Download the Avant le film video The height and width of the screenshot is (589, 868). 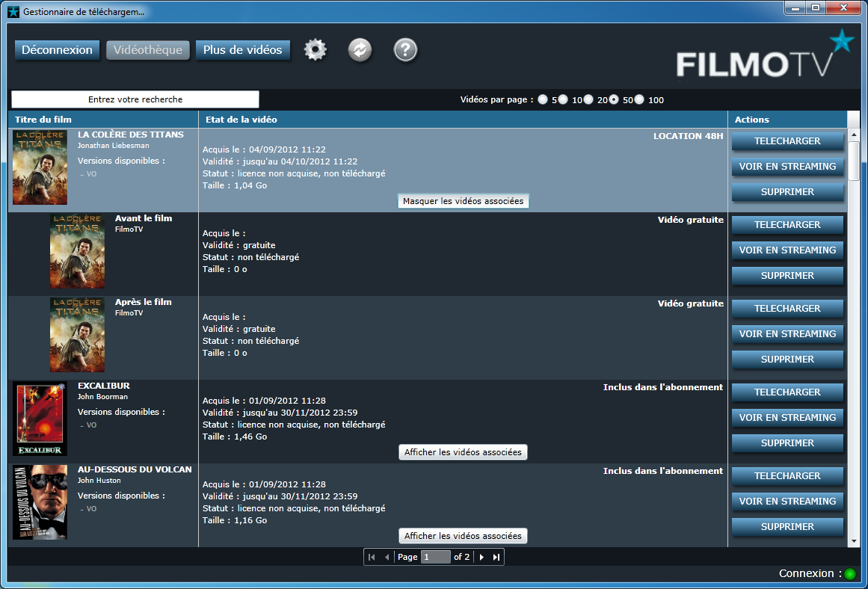coord(788,225)
